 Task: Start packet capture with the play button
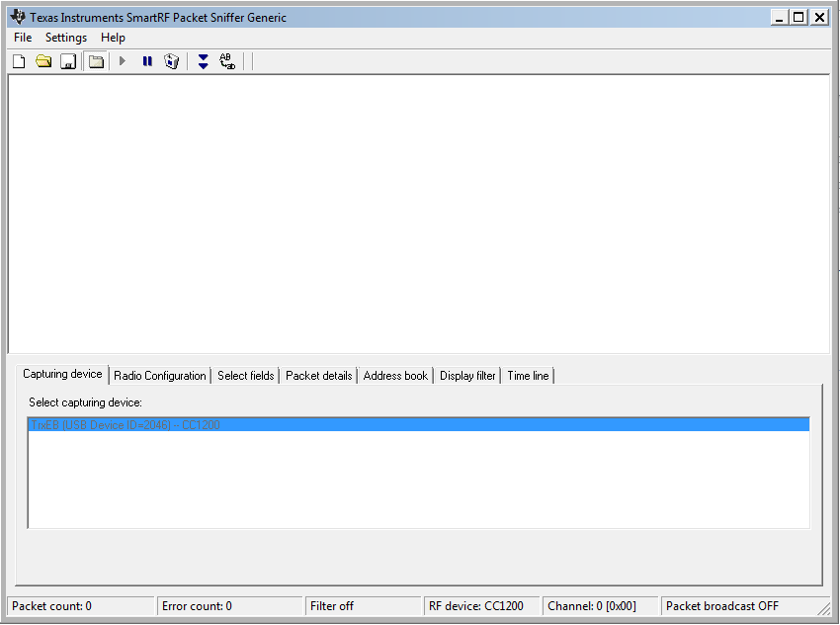(123, 61)
